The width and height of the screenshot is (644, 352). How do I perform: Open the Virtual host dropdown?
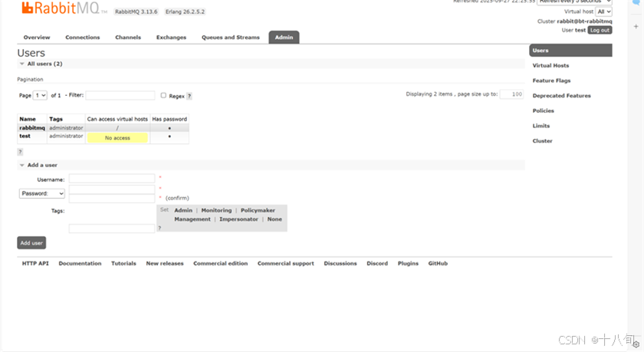tap(604, 12)
